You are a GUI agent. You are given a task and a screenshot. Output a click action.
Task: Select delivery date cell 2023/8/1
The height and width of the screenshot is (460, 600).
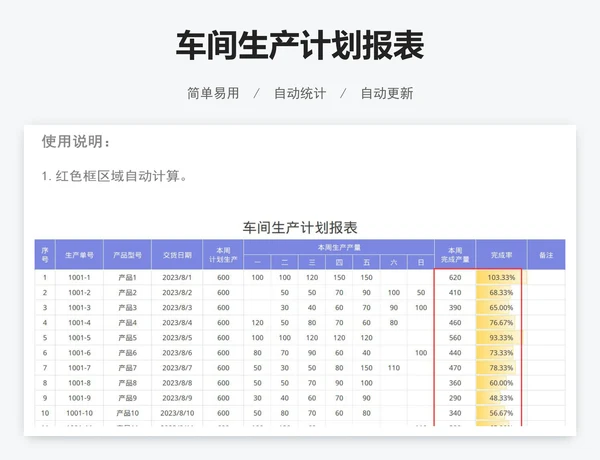pos(177,277)
